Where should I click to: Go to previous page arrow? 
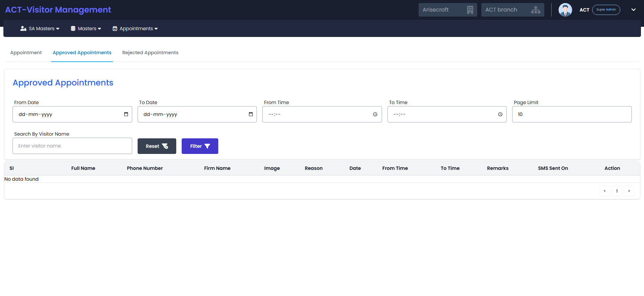click(x=605, y=191)
